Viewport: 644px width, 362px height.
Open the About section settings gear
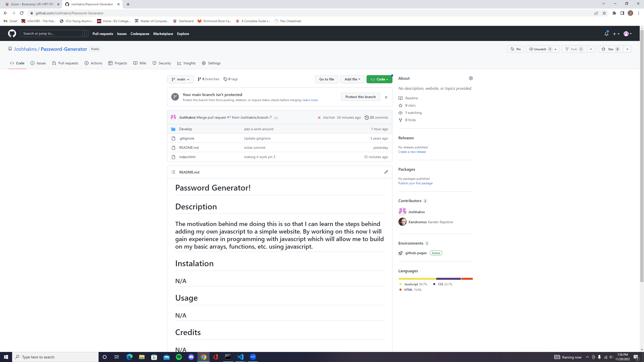pyautogui.click(x=471, y=78)
